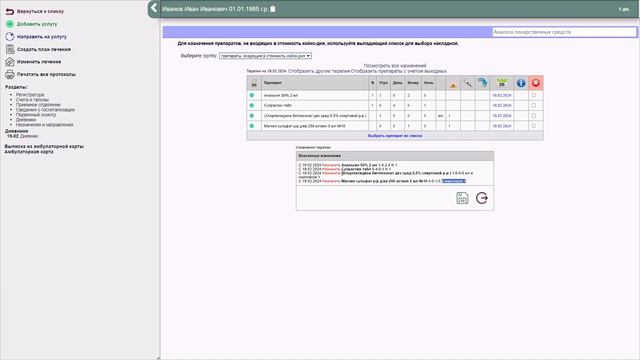640x360 pixels.
Task: Open the Счета и талоны section
Action: (32, 100)
